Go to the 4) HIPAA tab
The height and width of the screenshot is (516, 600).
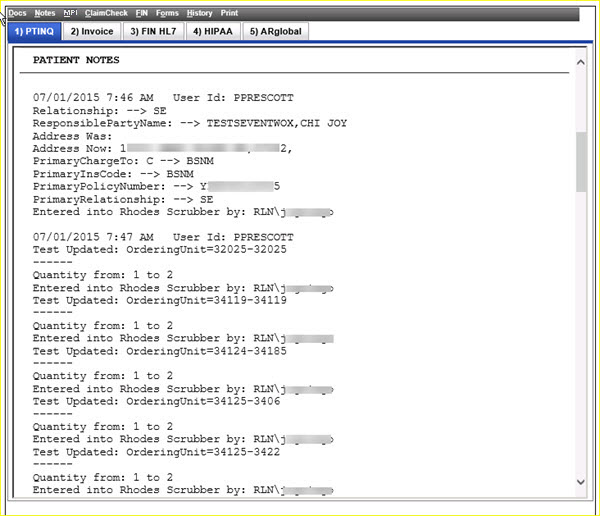[x=212, y=31]
